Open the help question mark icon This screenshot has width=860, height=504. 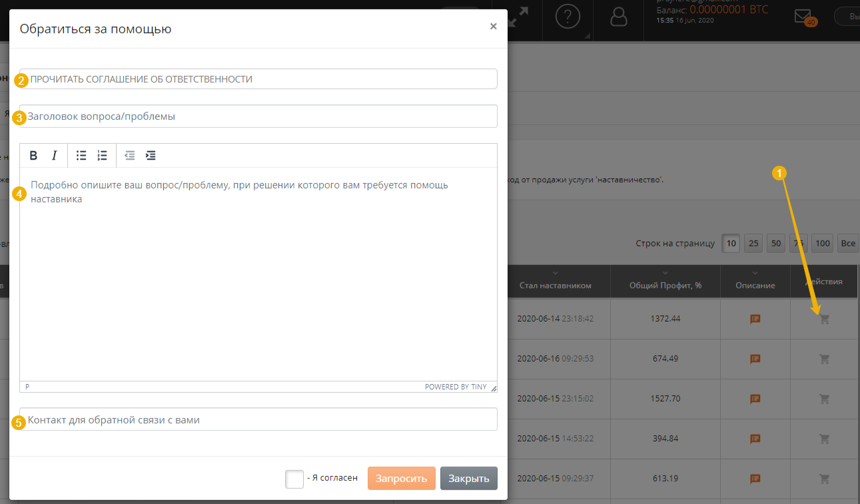(567, 16)
